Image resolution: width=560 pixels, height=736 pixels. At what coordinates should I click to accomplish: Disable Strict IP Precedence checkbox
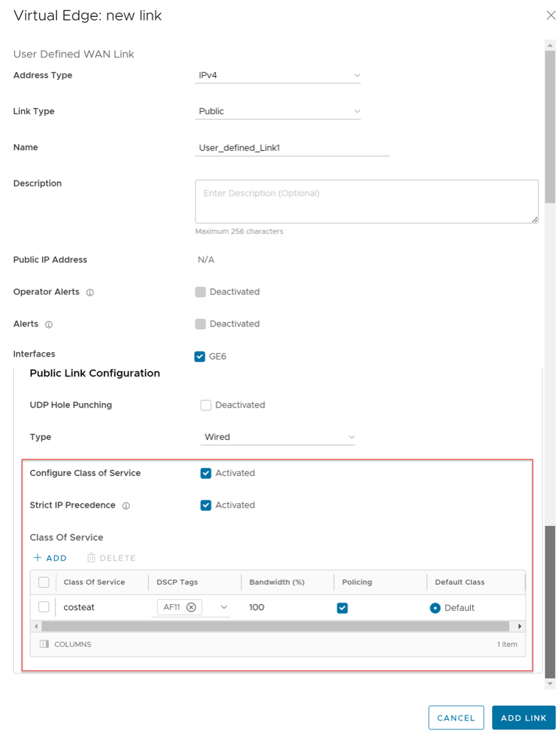206,505
